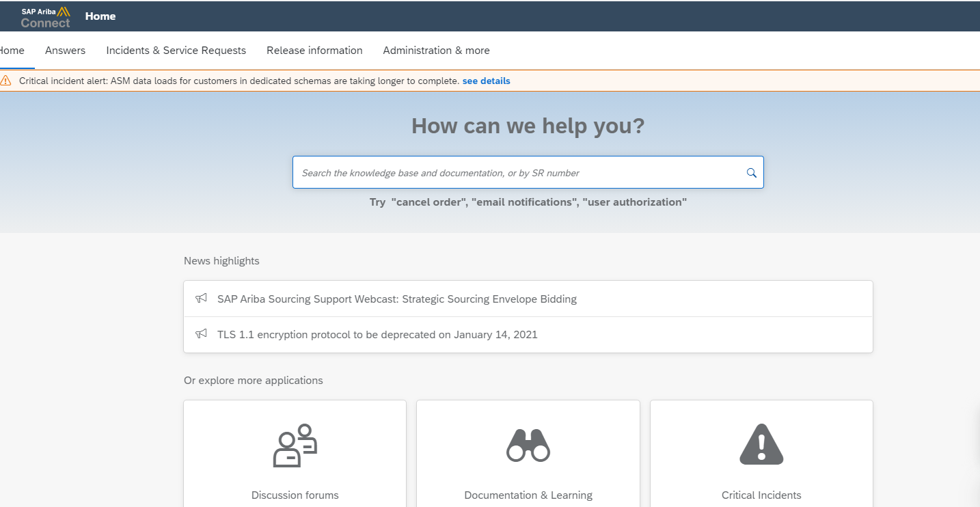Open TLS 1.1 deprecation news item

point(377,335)
